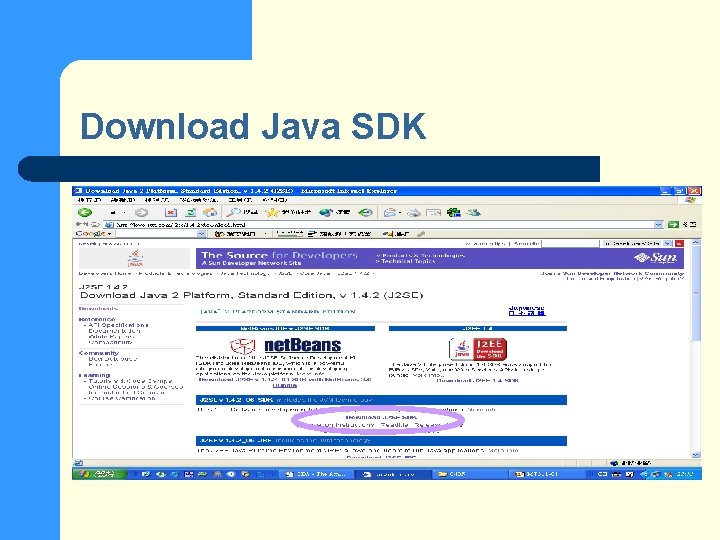
Task: Open the Japanese language link
Action: pos(527,311)
